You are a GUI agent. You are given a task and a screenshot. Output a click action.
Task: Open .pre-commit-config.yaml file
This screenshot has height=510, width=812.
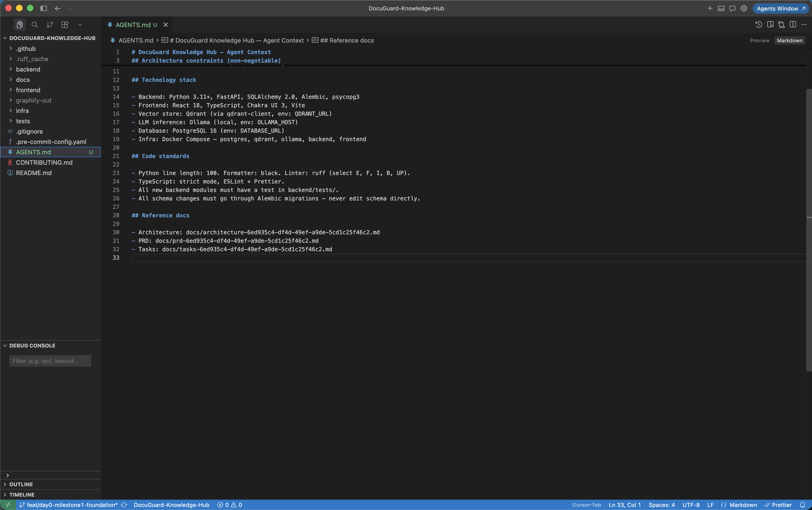click(51, 142)
